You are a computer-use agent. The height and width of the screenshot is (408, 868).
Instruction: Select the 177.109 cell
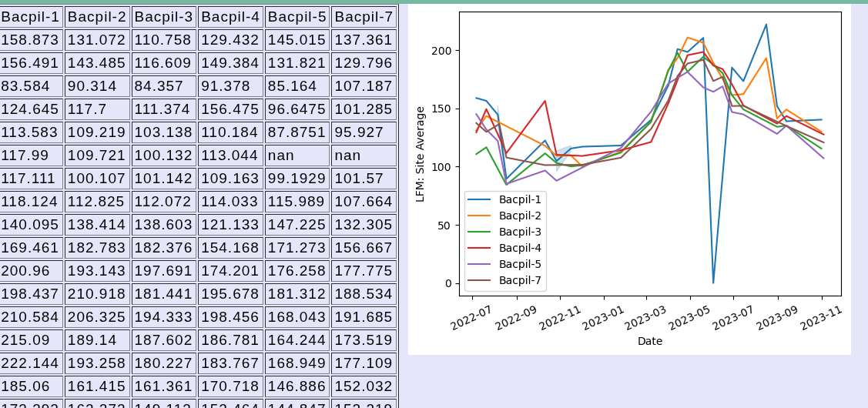[x=364, y=363]
